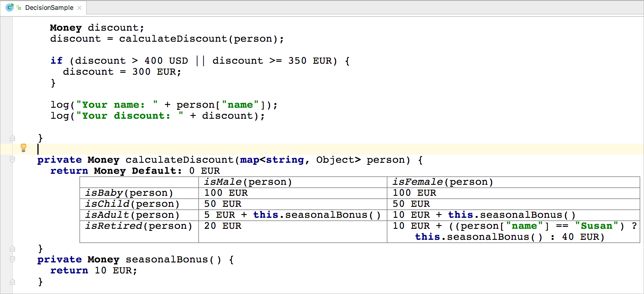Click the default value "0 EUR"

coord(204,171)
